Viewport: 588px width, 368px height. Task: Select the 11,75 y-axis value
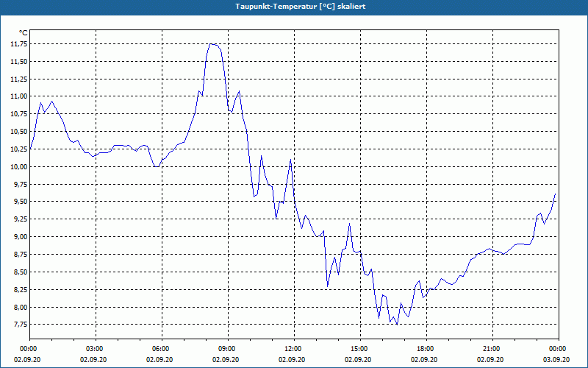19,44
